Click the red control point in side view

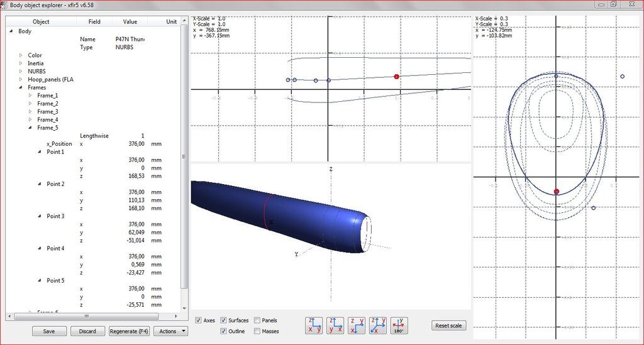click(x=396, y=77)
